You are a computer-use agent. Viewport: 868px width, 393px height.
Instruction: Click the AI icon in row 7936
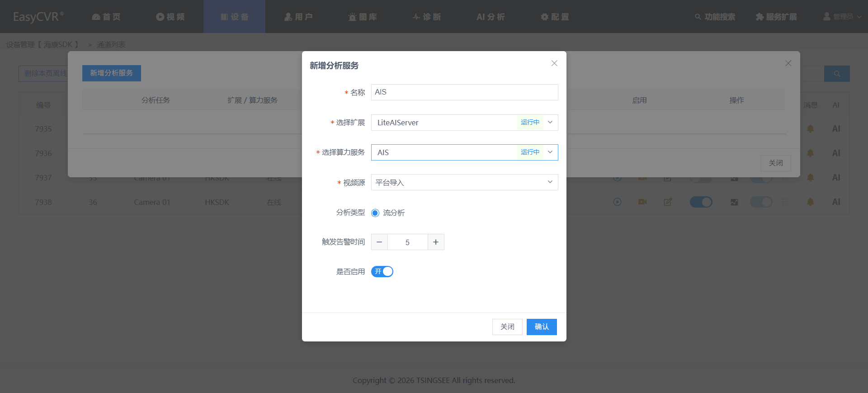(x=836, y=153)
